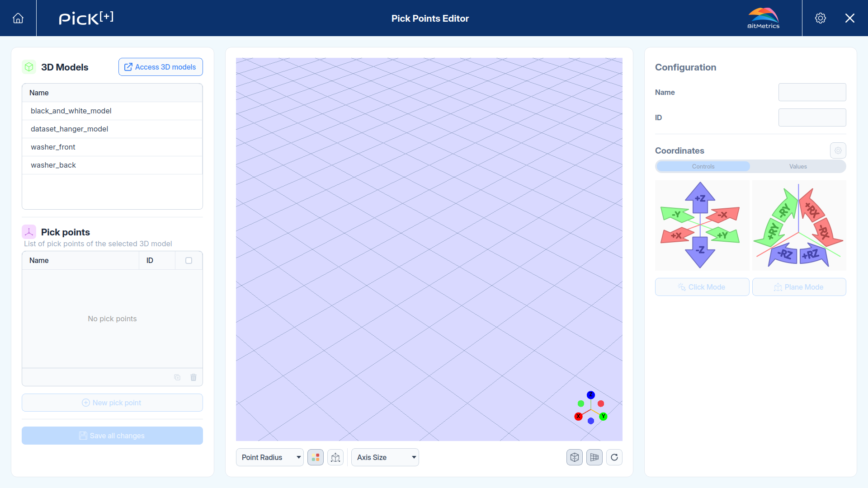Open settings gear in header
Screen dimensions: 868x488
click(821, 18)
